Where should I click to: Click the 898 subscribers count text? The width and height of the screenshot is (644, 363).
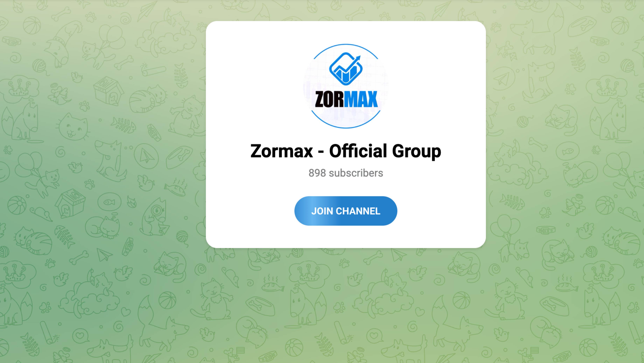[346, 173]
